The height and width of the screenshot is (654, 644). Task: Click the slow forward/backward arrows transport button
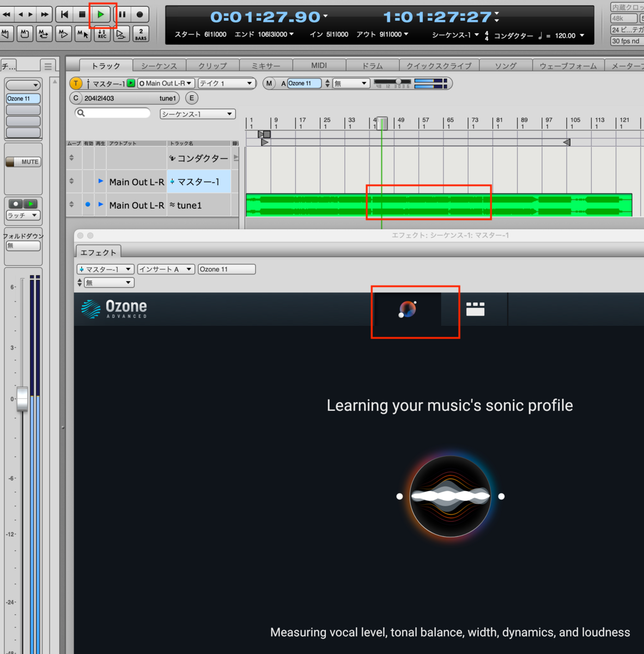[26, 14]
